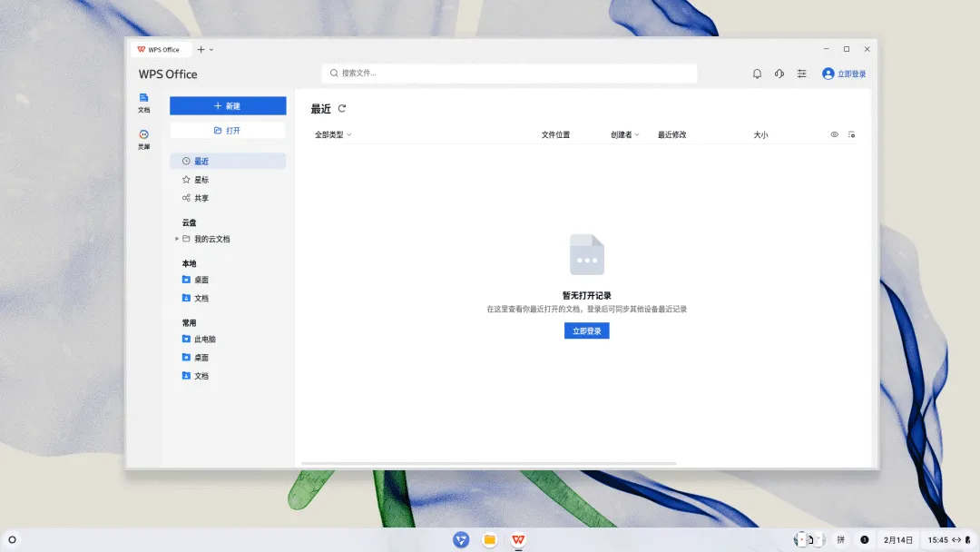Open customer support headset icon

tap(779, 74)
